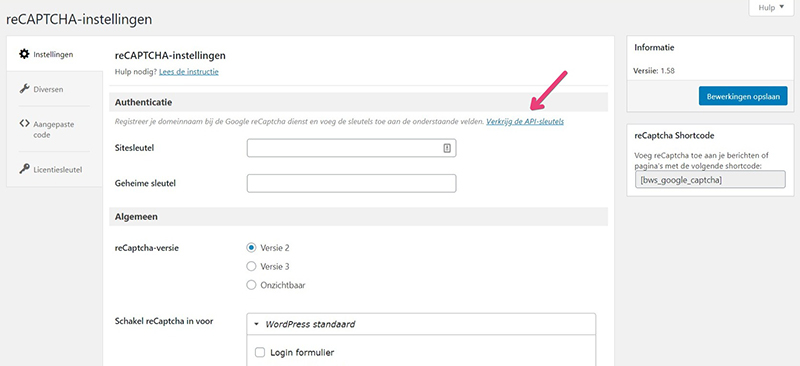Click the Diversen wrench icon

click(x=24, y=89)
